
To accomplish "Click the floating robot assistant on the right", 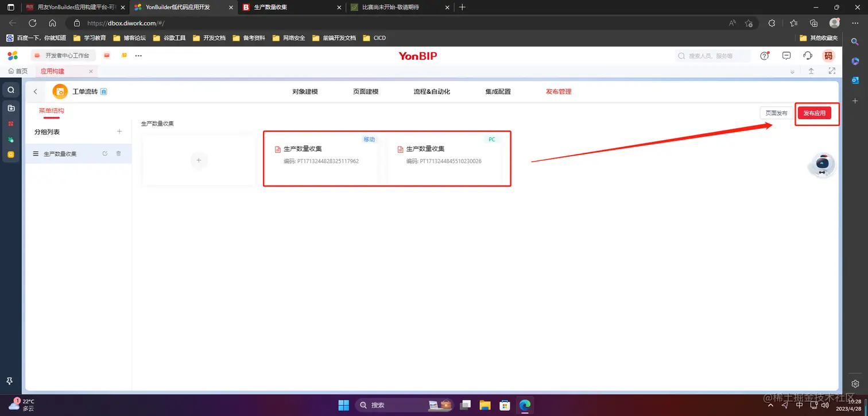I will 821,165.
